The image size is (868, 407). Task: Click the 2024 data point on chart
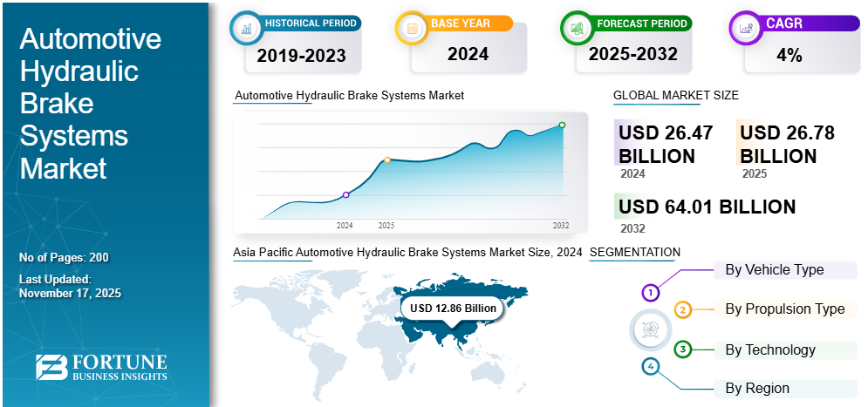point(346,194)
